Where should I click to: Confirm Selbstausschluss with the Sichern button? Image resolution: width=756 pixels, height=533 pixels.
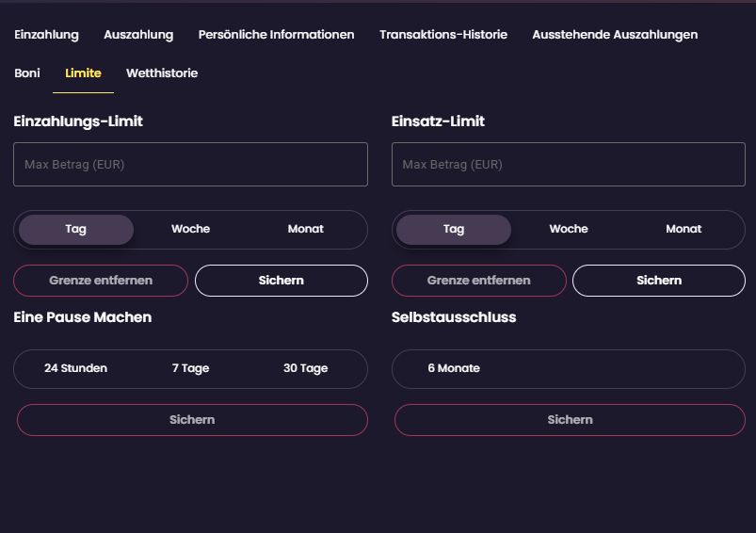(x=570, y=420)
